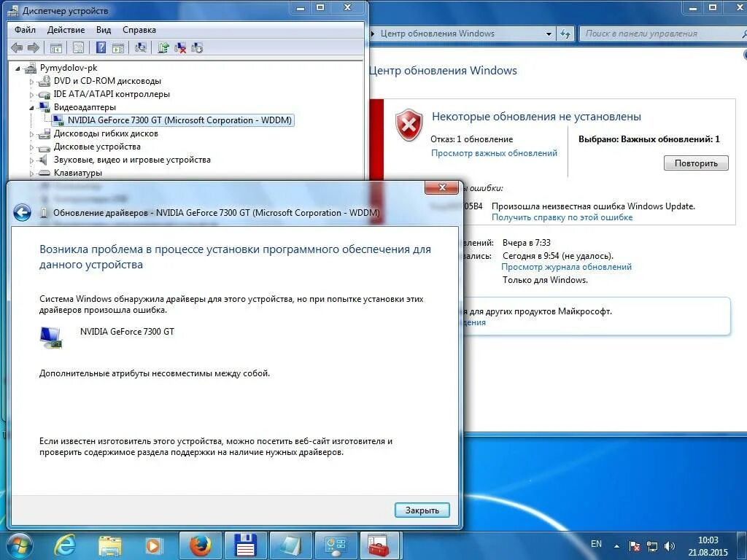Select Дисковые устройства tree item
This screenshot has width=747, height=560.
pyautogui.click(x=97, y=147)
